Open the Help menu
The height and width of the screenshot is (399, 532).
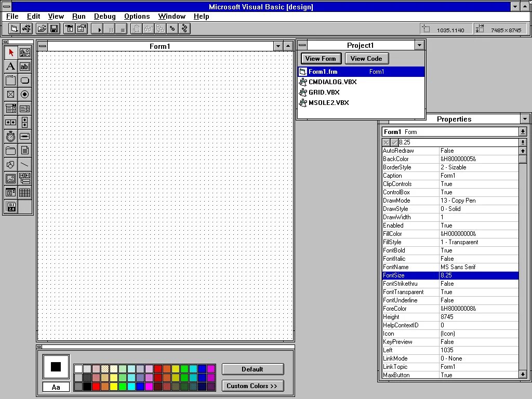(201, 16)
